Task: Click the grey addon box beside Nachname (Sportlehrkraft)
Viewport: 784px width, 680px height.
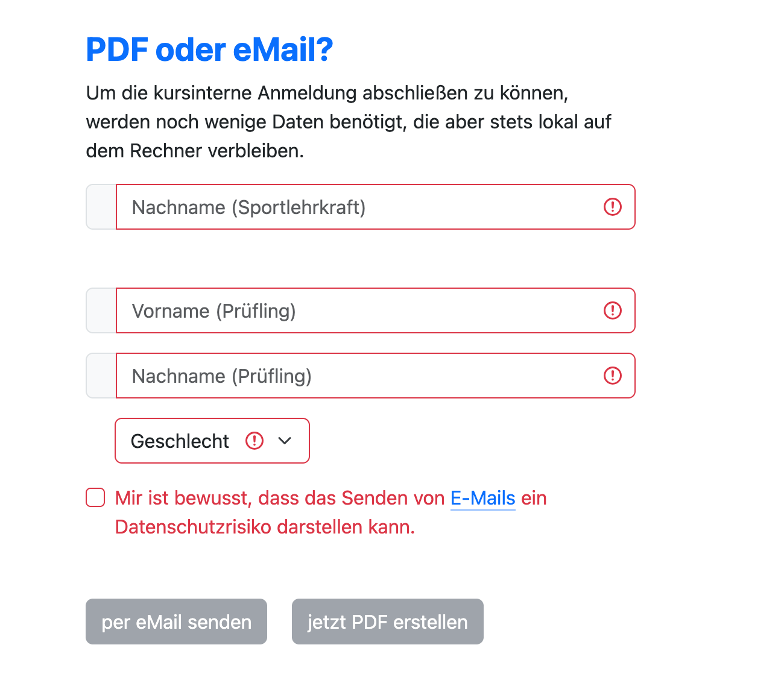Action: click(x=101, y=207)
